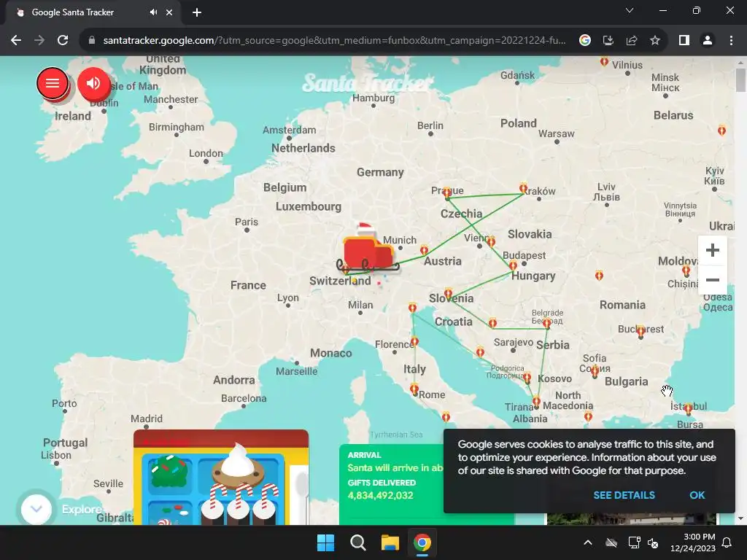Viewport: 747px width, 560px height.
Task: Open tab search dropdown arrow
Action: (630, 10)
